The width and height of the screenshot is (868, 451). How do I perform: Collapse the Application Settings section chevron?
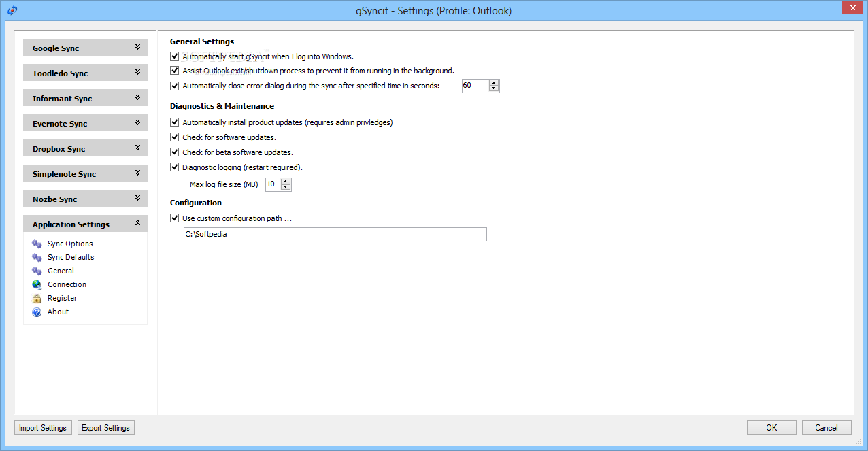pos(137,224)
